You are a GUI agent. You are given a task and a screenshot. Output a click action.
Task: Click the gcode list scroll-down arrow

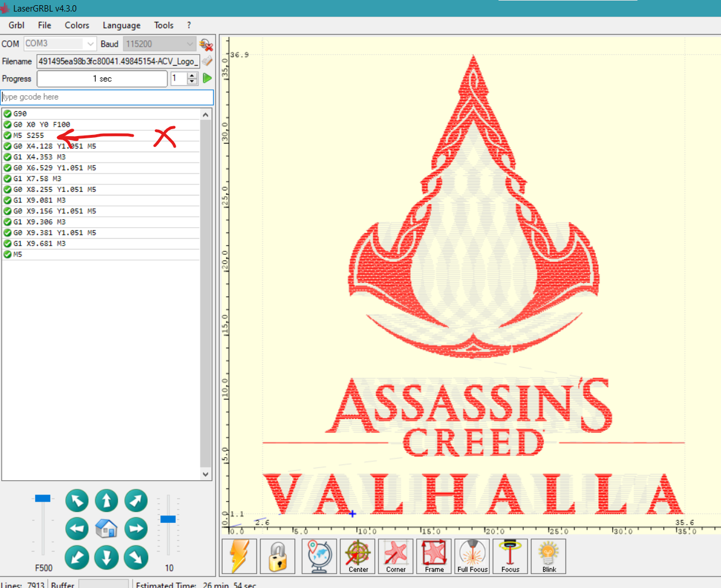[x=206, y=474]
